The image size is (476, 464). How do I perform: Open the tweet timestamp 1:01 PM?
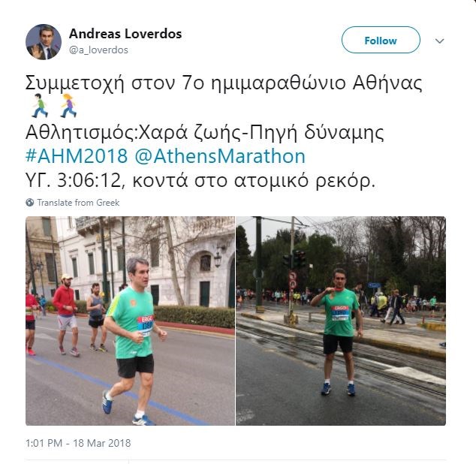point(44,443)
